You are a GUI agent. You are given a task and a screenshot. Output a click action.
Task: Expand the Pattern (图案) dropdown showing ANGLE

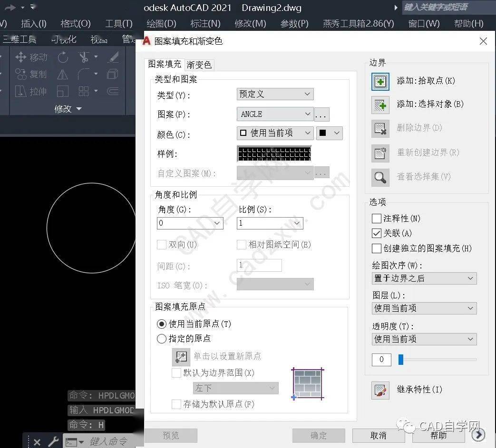click(275, 114)
